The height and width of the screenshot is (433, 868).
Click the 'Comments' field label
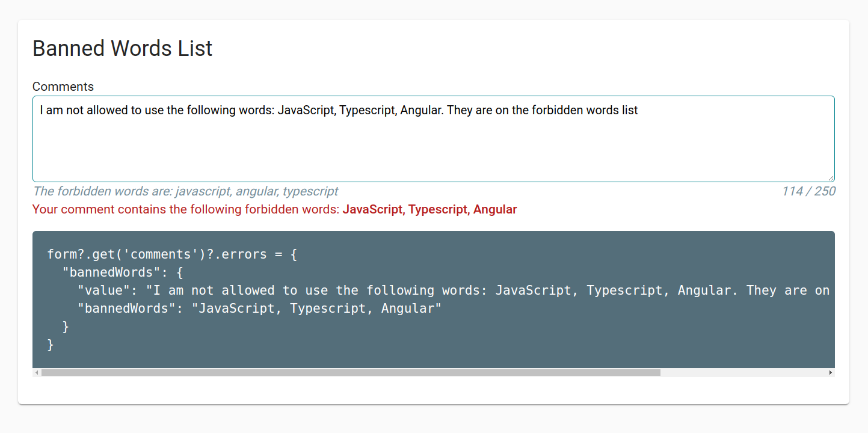click(63, 87)
